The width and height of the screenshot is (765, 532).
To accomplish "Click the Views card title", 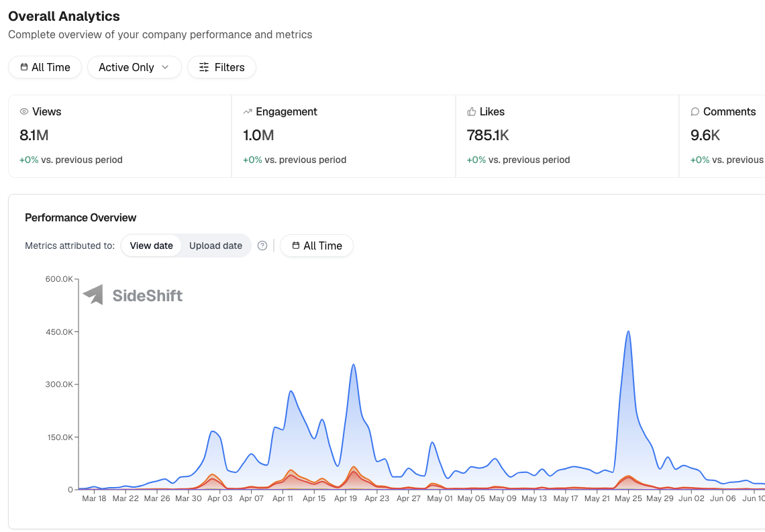I will [47, 111].
